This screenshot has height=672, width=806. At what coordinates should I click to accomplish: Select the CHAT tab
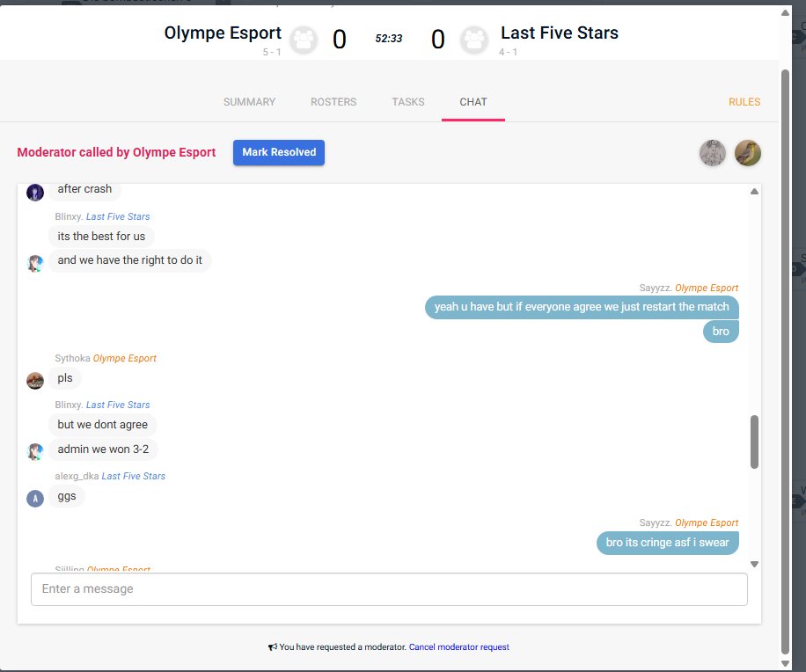click(473, 102)
